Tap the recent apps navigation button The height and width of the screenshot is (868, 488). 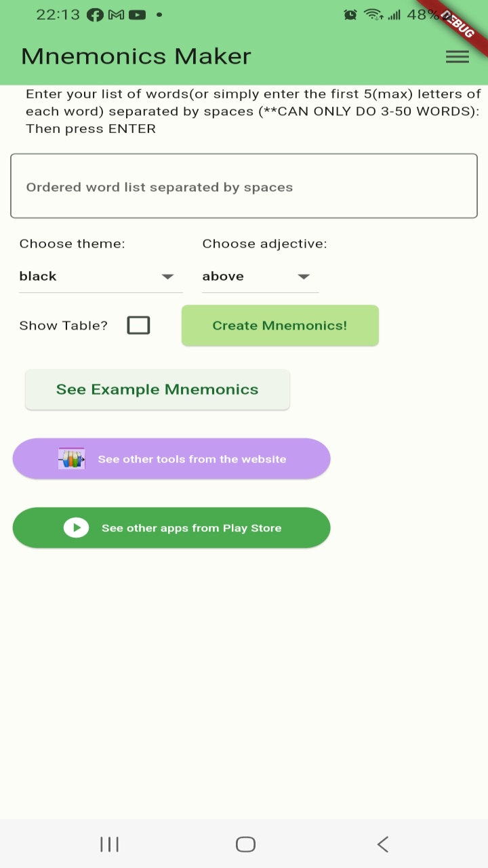109,844
